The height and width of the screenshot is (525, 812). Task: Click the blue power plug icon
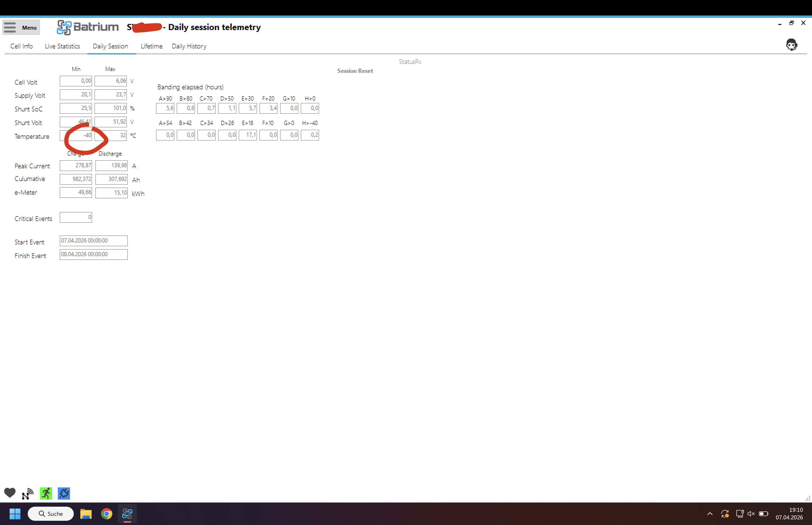point(64,493)
